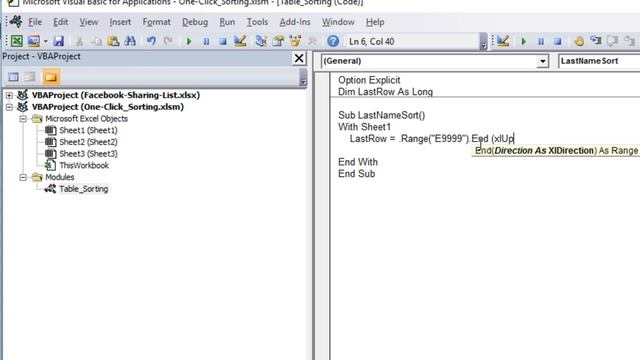The image size is (640, 360).
Task: Open the Project Explorer icon
Action: click(x=261, y=41)
